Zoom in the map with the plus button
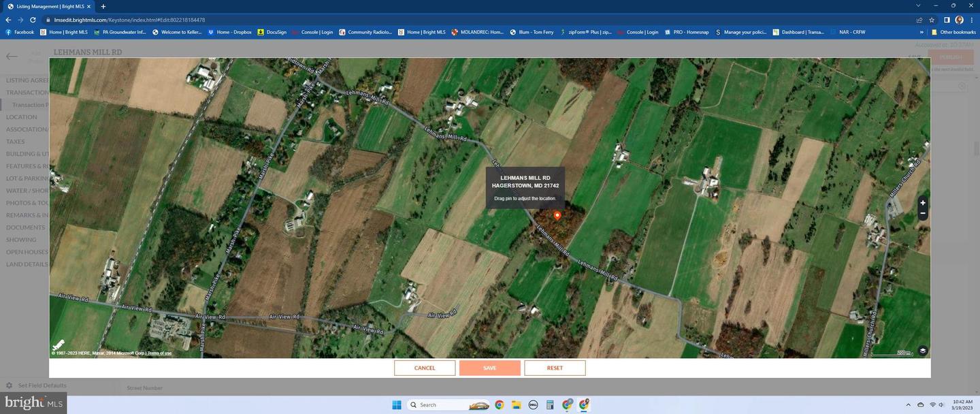The height and width of the screenshot is (414, 980). pyautogui.click(x=923, y=203)
